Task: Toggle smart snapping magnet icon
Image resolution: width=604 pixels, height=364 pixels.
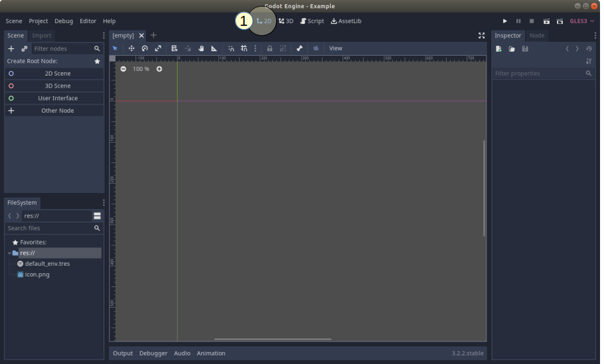Action: click(231, 48)
